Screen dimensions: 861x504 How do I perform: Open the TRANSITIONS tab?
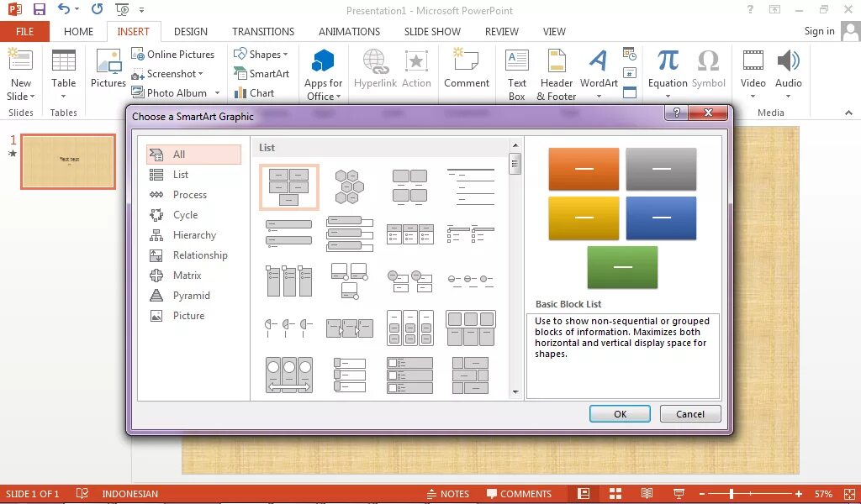[263, 31]
